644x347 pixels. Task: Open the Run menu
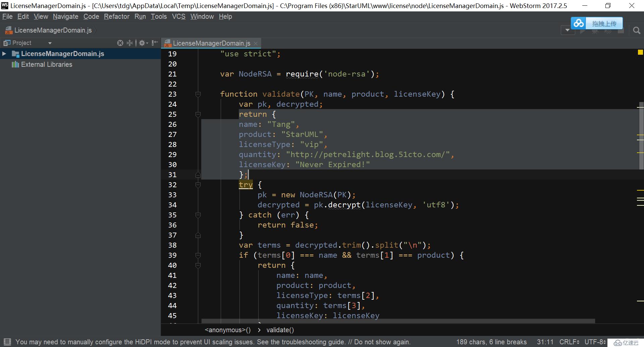pos(140,16)
